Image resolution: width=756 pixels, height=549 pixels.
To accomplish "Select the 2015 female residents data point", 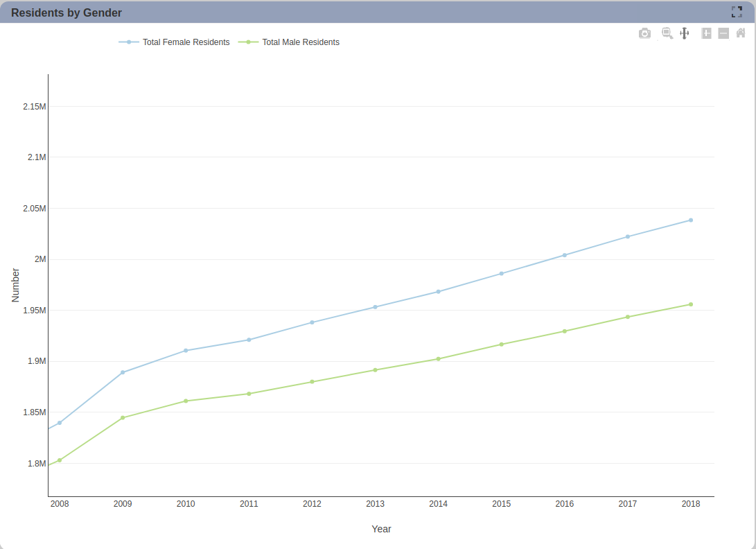I will point(502,274).
